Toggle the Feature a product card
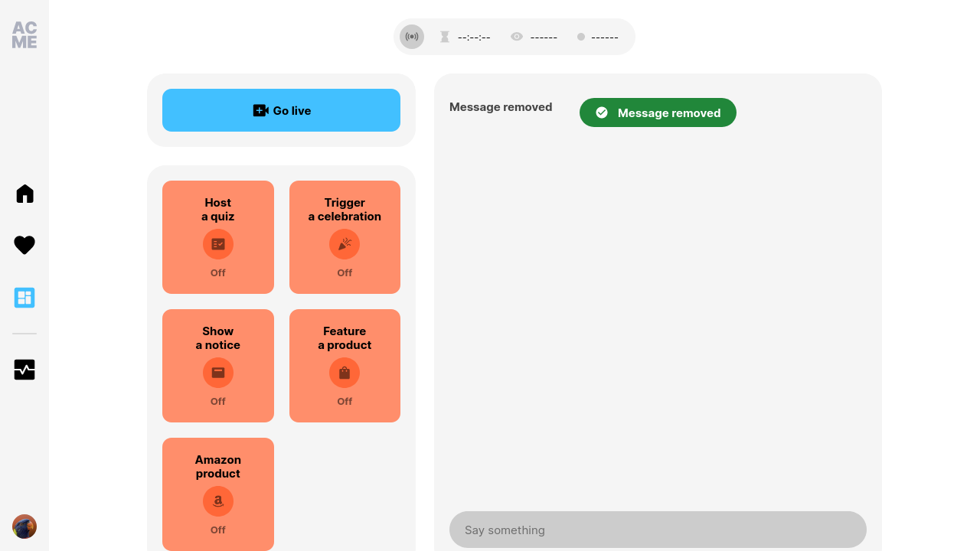980x551 pixels. (345, 366)
